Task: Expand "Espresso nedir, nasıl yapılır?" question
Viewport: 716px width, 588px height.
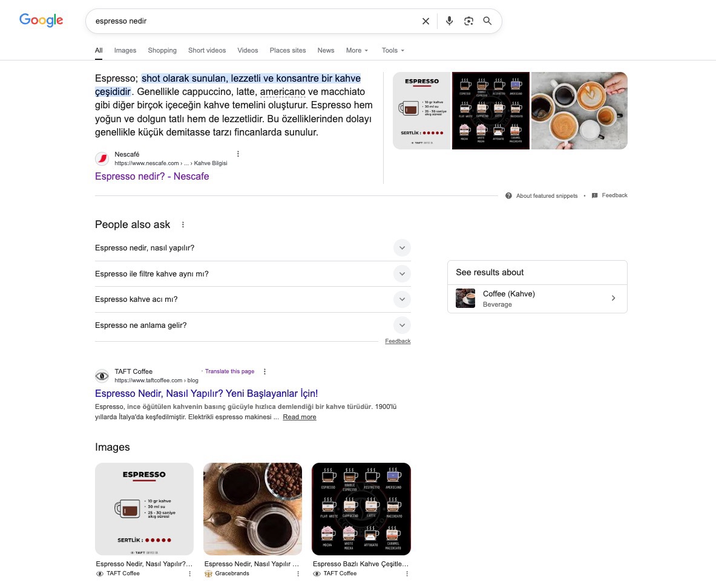Action: click(x=253, y=248)
